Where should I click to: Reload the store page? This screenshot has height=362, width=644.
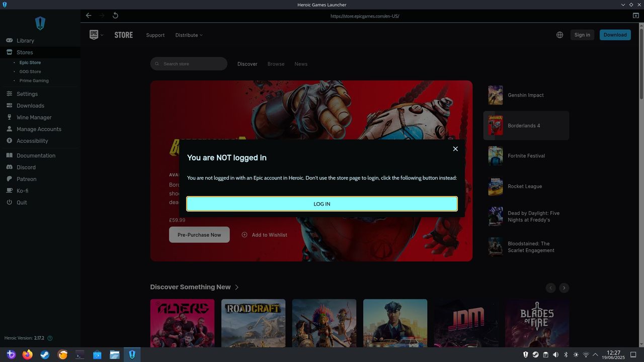click(x=115, y=16)
